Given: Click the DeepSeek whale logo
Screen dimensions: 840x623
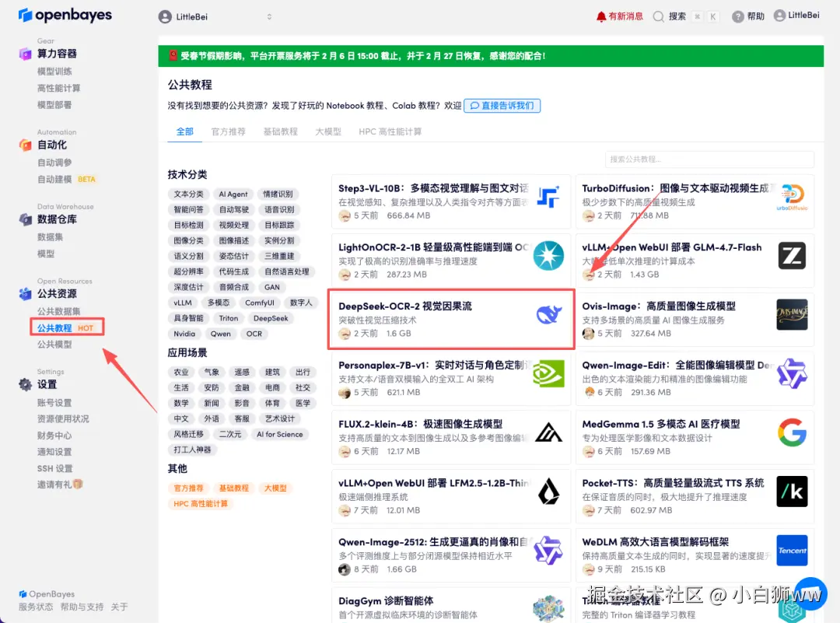Looking at the screenshot, I should [549, 314].
